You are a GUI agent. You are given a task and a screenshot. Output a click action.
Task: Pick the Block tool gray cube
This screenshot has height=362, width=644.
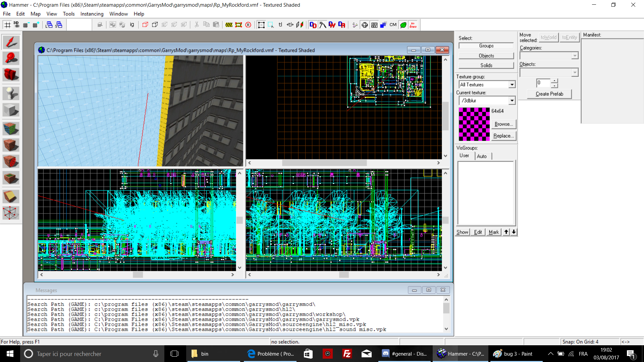point(11,110)
